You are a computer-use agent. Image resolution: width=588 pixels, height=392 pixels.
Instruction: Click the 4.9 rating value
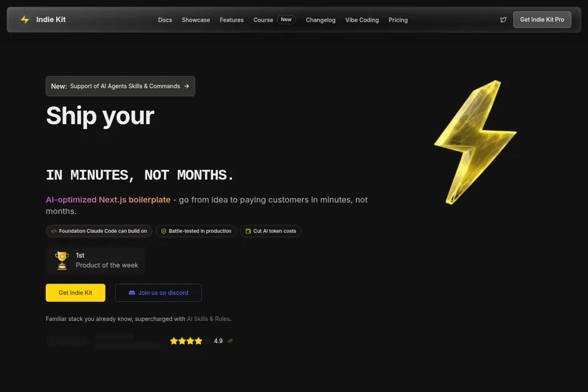coord(218,341)
